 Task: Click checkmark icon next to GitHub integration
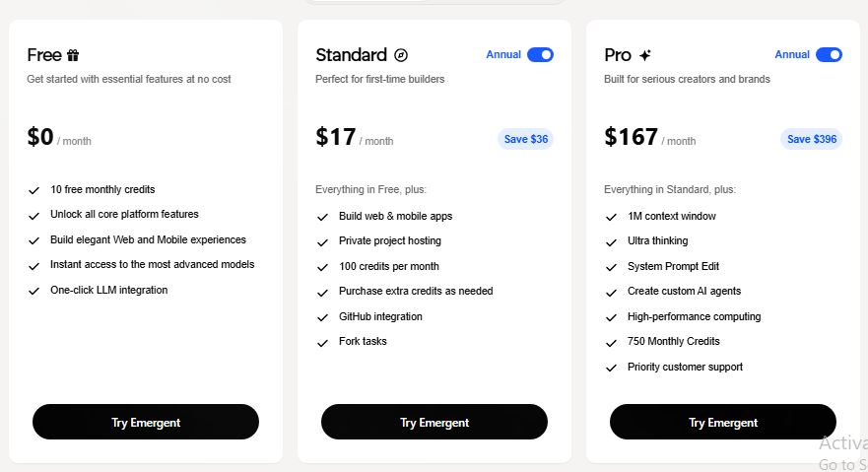click(322, 317)
